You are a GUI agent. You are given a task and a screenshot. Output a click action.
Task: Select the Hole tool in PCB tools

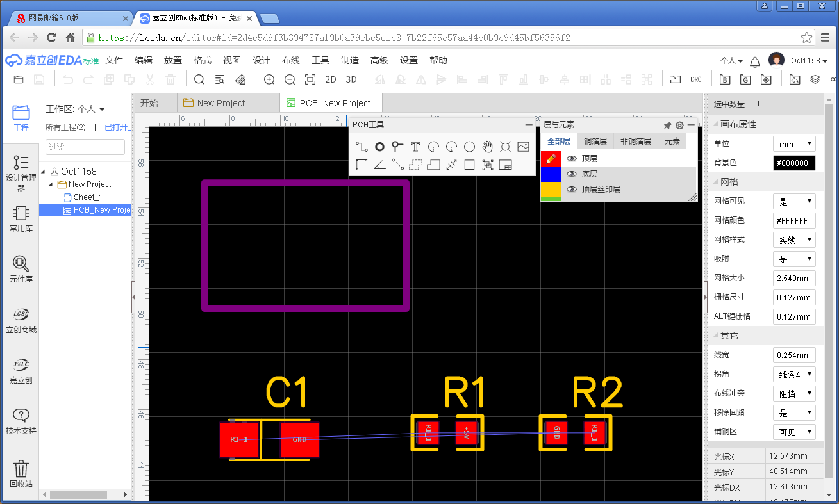pyautogui.click(x=505, y=147)
